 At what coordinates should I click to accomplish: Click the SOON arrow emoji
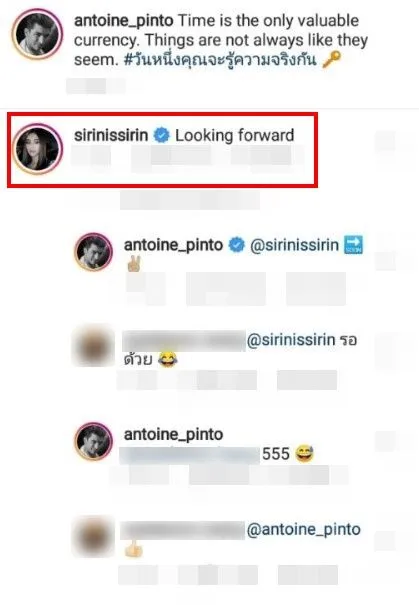353,245
